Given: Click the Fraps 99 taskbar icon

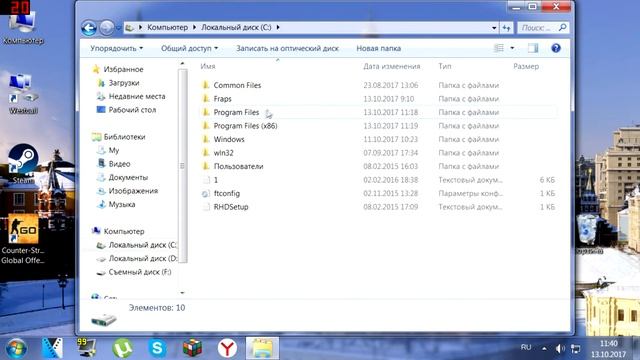Looking at the screenshot, I should tap(87, 348).
